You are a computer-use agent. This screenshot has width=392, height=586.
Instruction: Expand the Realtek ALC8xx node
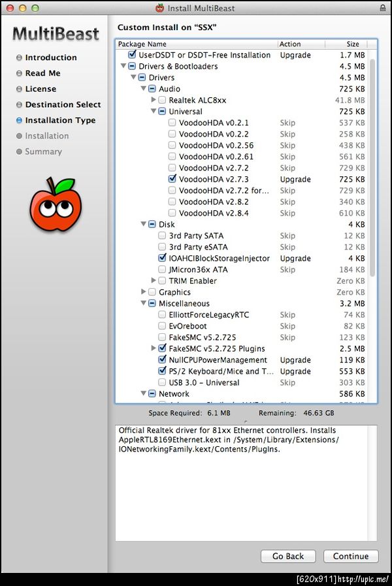click(x=154, y=100)
